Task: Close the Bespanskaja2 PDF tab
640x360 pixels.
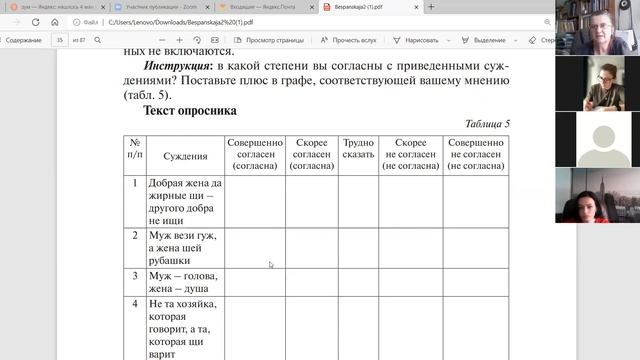Action: 416,7
